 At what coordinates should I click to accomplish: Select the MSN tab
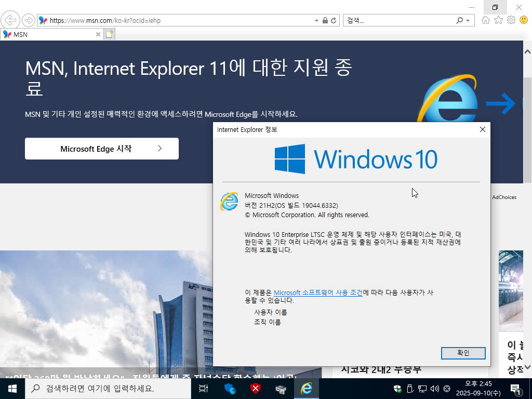(51, 34)
